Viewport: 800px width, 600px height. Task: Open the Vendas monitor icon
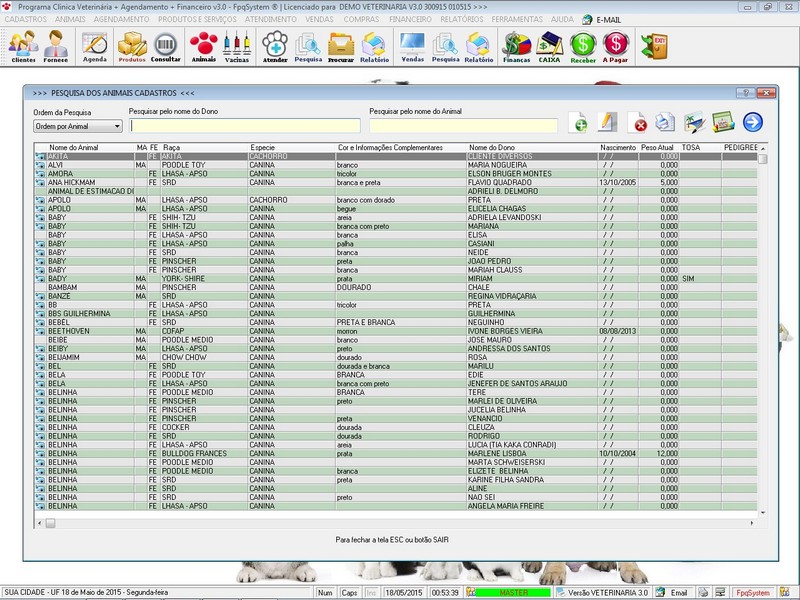point(413,47)
